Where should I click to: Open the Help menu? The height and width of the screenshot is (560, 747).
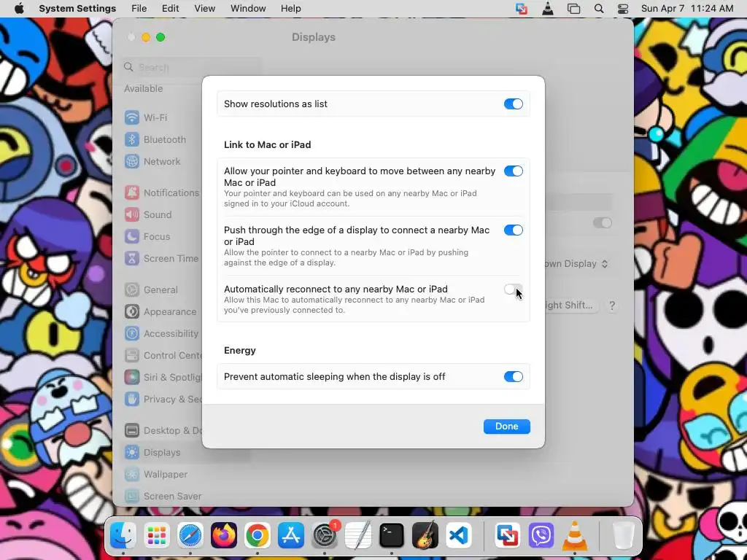pos(290,9)
